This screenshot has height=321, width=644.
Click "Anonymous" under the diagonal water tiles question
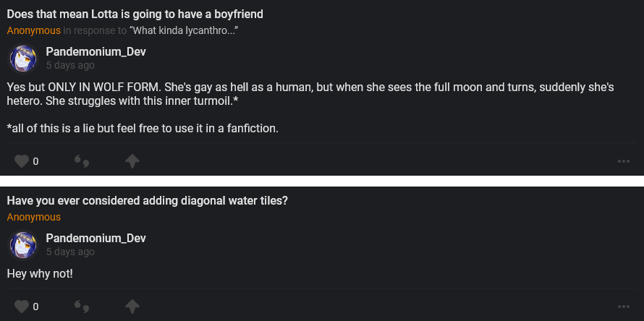(x=34, y=217)
